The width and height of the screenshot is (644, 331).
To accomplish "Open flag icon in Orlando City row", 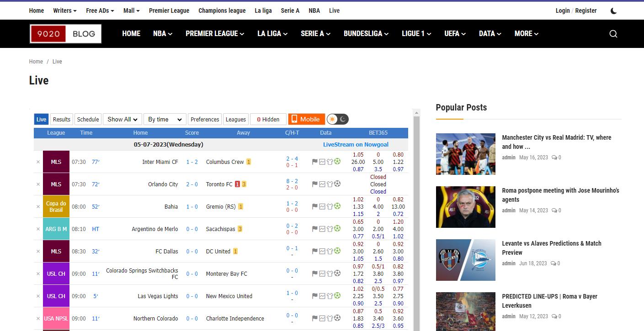I will [x=314, y=184].
